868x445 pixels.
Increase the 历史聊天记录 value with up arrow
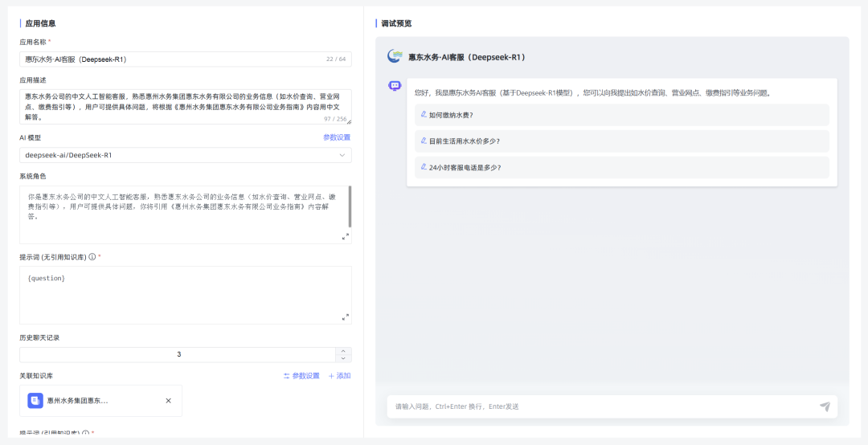344,351
